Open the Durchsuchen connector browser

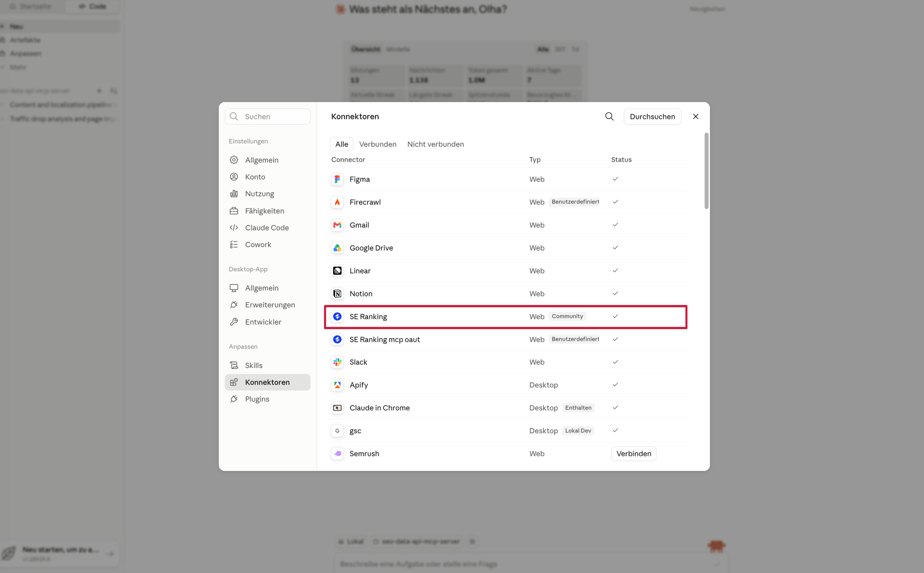[x=652, y=116]
